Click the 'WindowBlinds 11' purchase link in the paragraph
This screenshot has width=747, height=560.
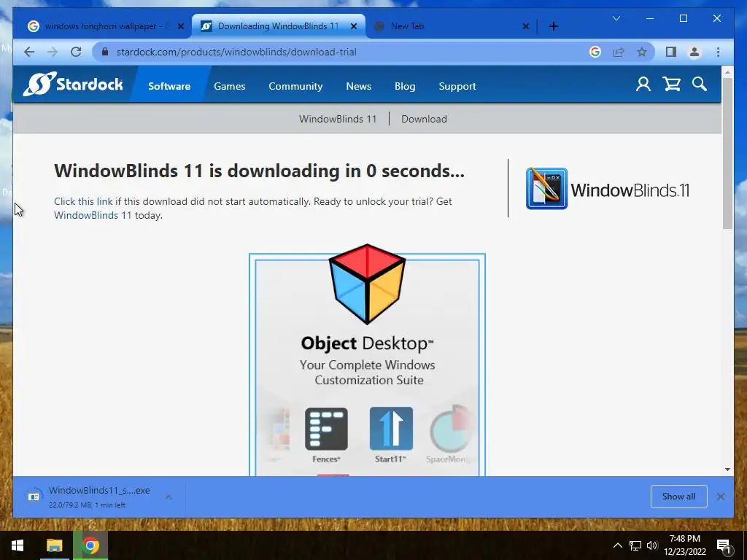[93, 215]
